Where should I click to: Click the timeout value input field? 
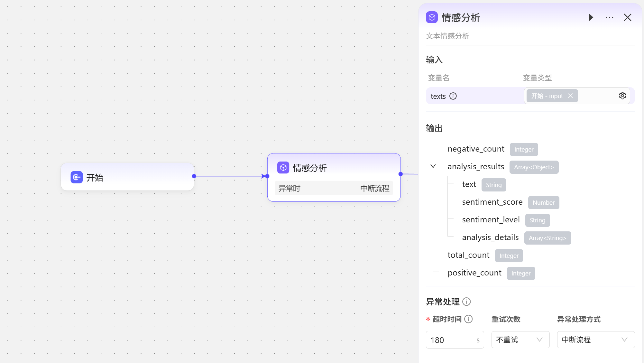(450, 340)
